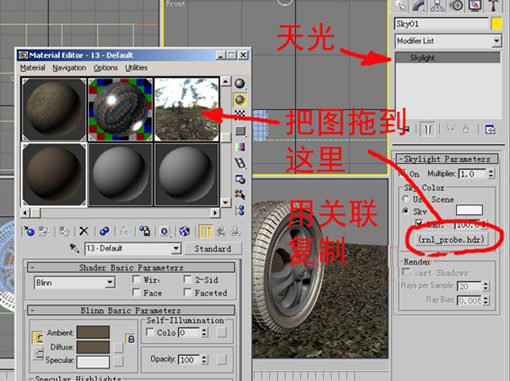Image resolution: width=510 pixels, height=381 pixels.
Task: Open the Modifier List dropdown
Action: pos(497,41)
